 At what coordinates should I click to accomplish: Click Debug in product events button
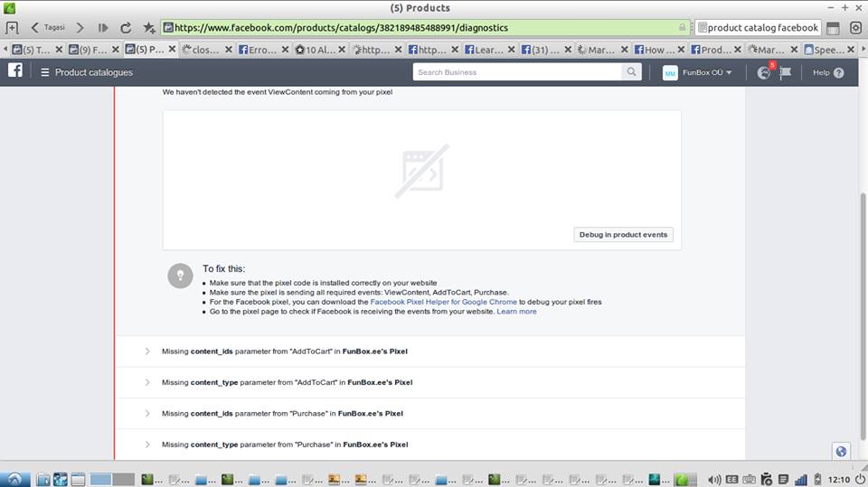(623, 235)
